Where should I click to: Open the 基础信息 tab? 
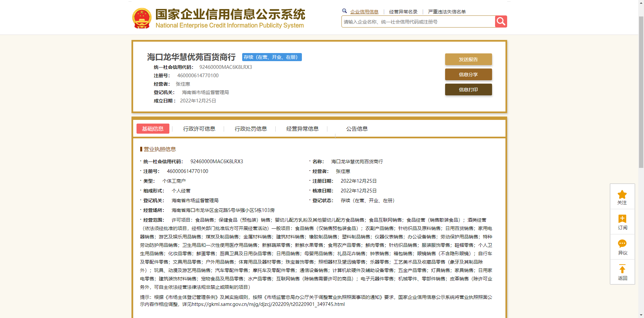pos(153,129)
